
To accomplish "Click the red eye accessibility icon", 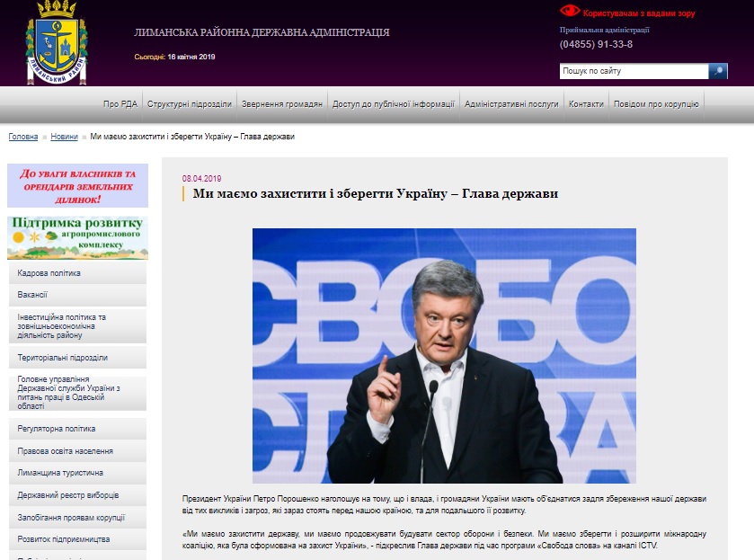I will (x=570, y=12).
